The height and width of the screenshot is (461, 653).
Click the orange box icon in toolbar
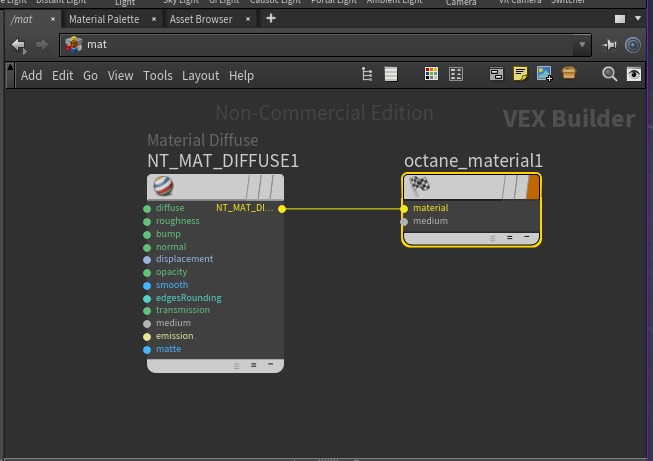568,73
